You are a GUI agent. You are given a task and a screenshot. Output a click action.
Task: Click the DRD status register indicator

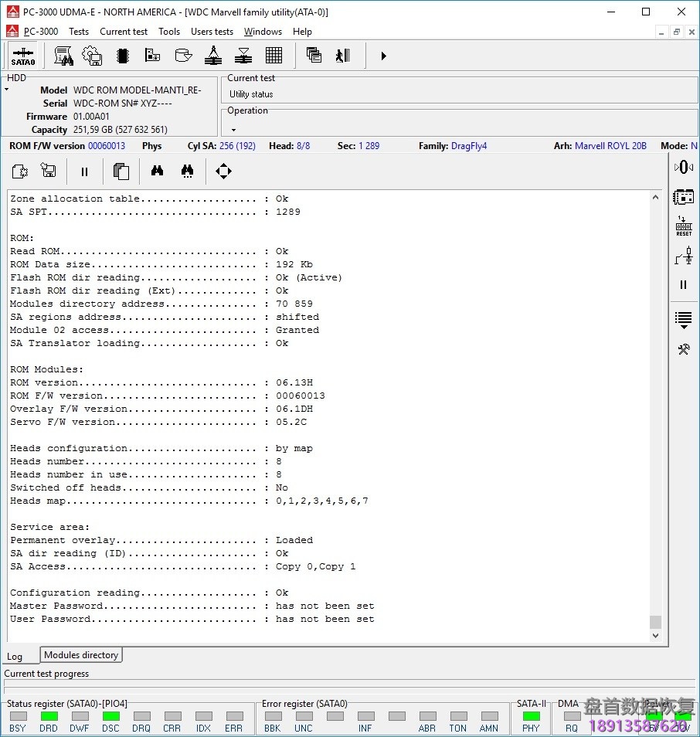(49, 717)
